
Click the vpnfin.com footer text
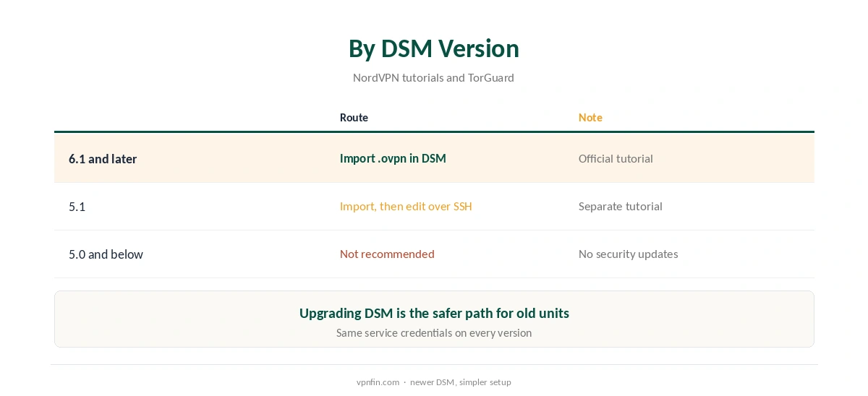(x=434, y=382)
